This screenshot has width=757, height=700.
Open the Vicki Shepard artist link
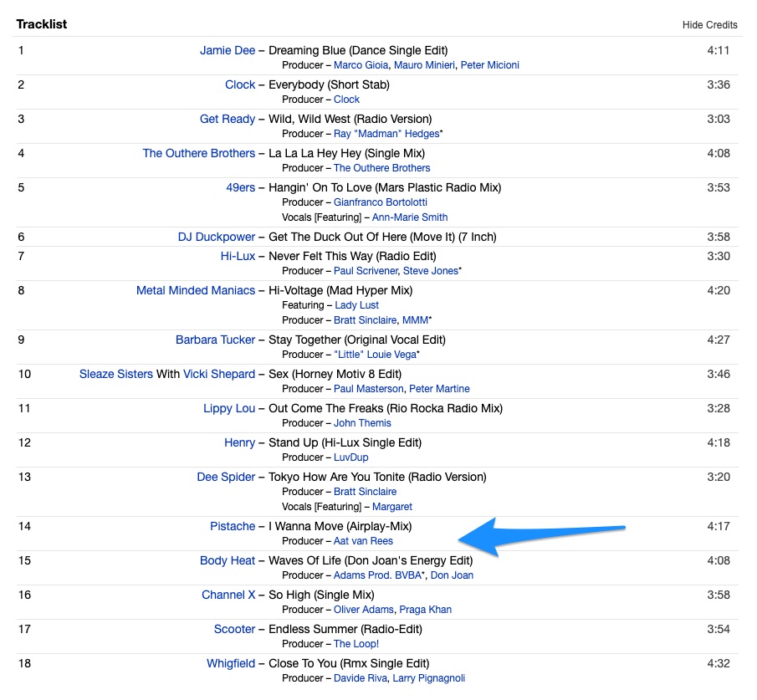tap(219, 374)
